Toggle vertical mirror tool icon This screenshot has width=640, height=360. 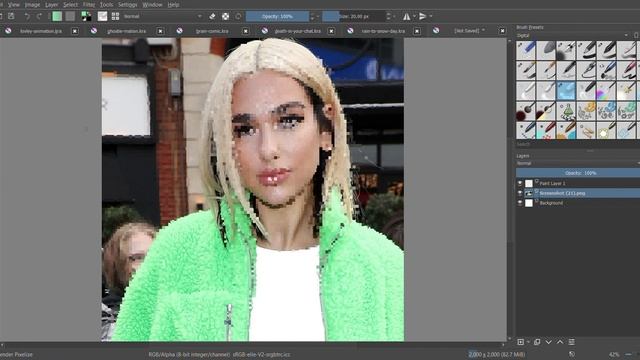point(423,16)
